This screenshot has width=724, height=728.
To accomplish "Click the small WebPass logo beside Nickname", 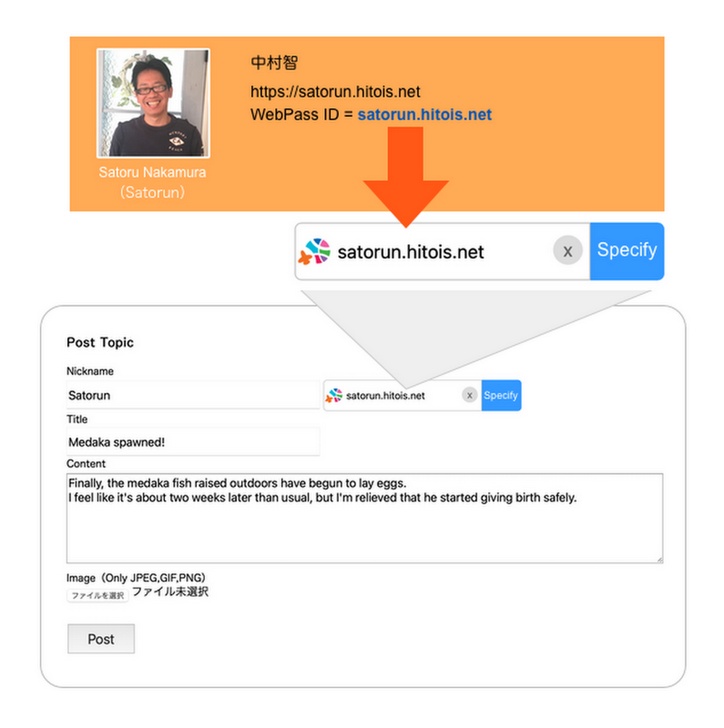I will pyautogui.click(x=334, y=395).
